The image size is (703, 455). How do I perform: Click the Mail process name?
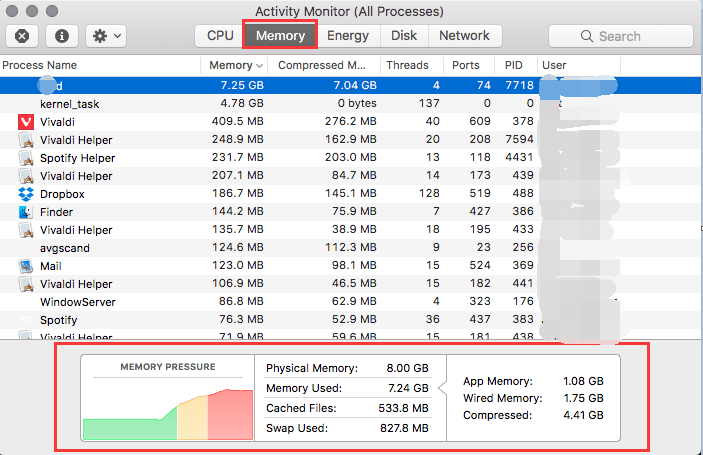tap(51, 266)
